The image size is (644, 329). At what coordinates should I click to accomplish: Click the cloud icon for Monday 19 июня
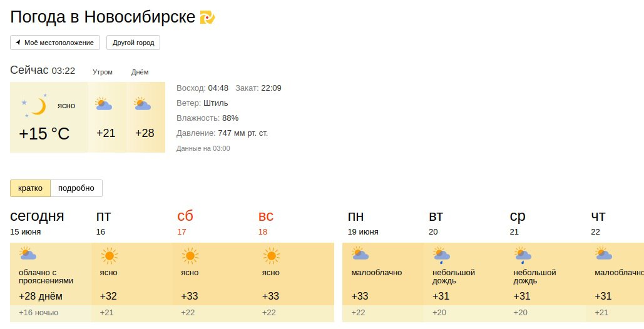click(360, 253)
